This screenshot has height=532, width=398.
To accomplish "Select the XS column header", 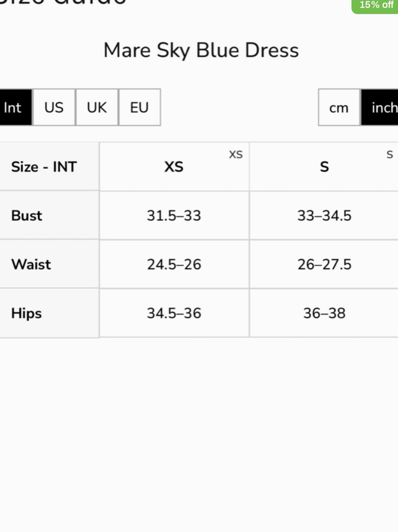I will coord(174,167).
